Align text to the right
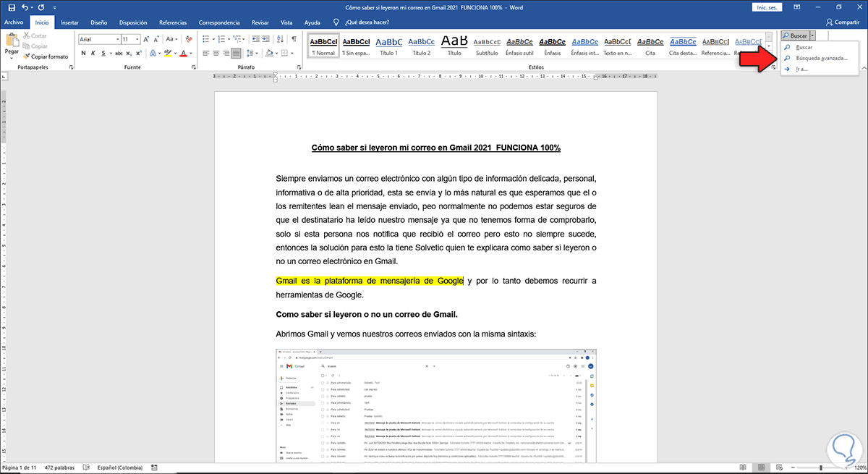The width and height of the screenshot is (868, 474). (226, 53)
